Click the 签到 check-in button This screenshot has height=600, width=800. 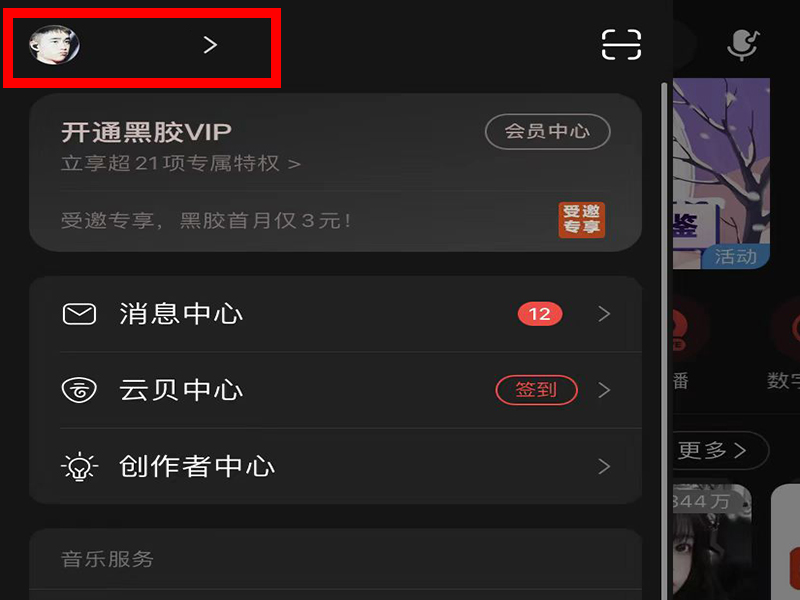pos(536,390)
